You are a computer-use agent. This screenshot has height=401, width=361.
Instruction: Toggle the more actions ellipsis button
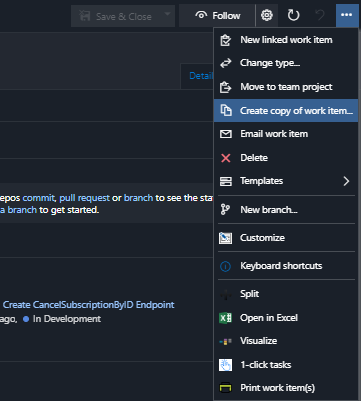(x=347, y=15)
